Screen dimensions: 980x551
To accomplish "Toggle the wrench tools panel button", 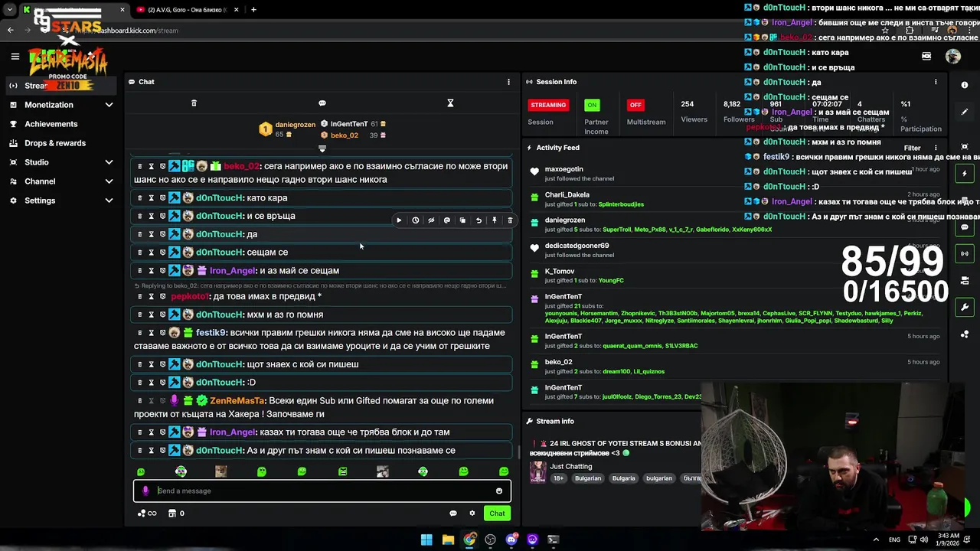I will (965, 307).
